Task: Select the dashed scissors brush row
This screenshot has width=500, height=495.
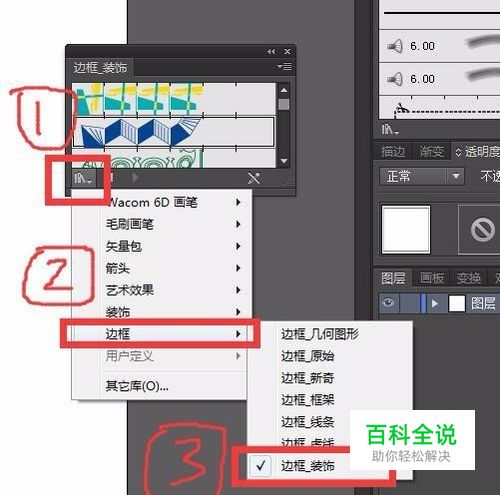Action: point(440,107)
